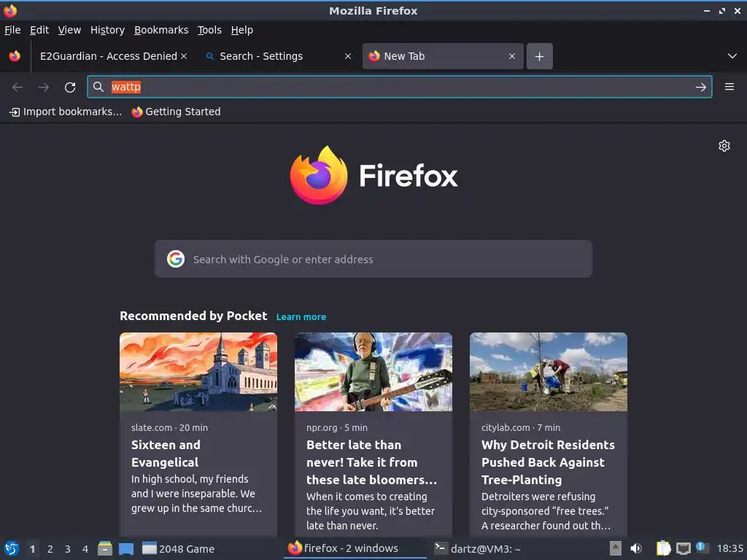Image resolution: width=747 pixels, height=560 pixels.
Task: Click the removable media eject tray icon
Action: coord(616,548)
